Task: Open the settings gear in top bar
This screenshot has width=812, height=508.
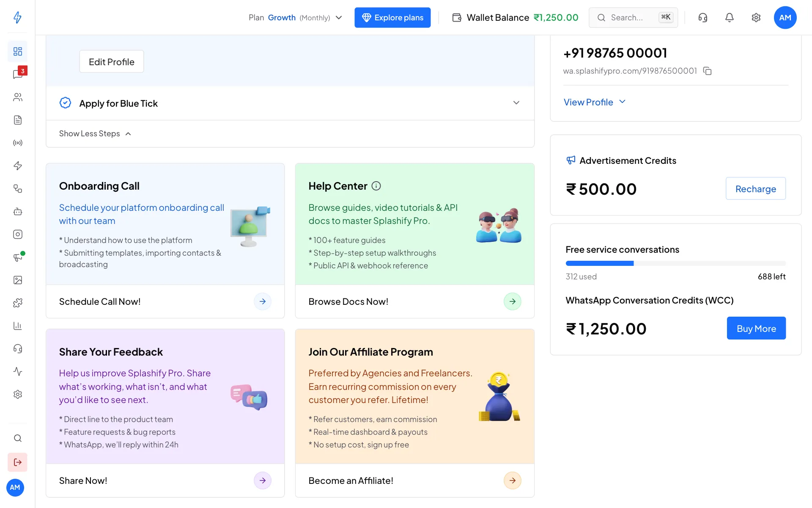Action: 756,17
